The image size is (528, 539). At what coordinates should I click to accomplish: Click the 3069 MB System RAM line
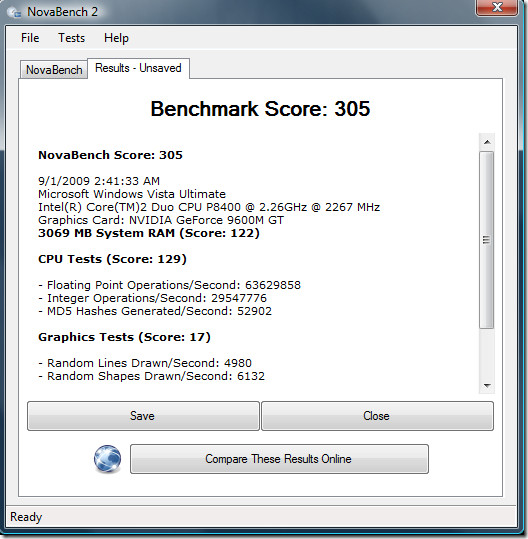[149, 233]
